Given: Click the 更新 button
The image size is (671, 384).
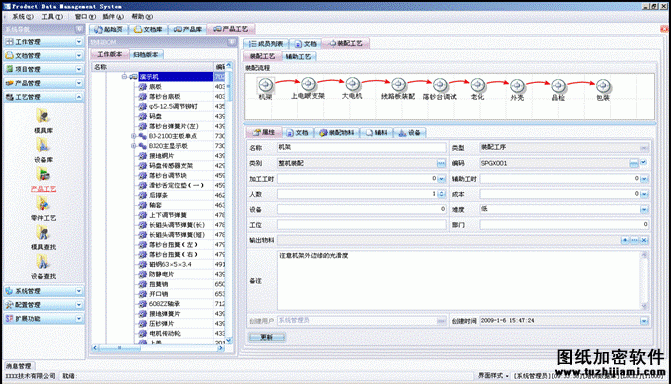Looking at the screenshot, I should pyautogui.click(x=266, y=337).
